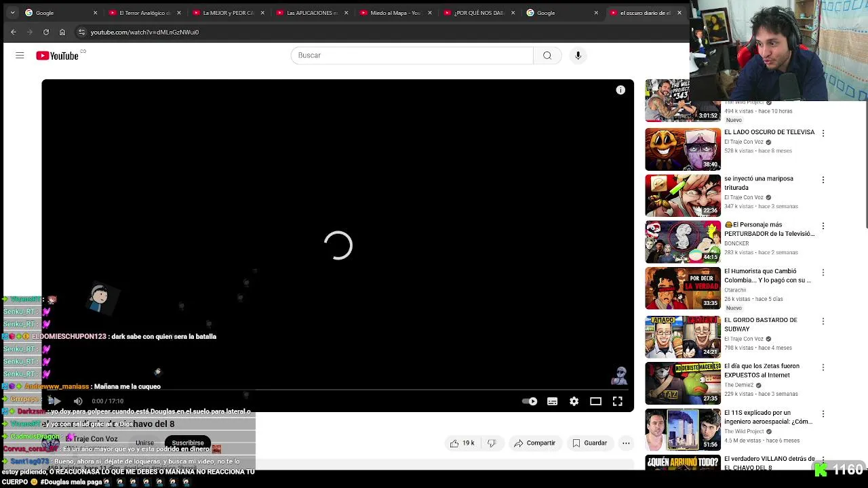Click the Guardar save button
Viewport: 868px width, 488px height.
point(589,443)
